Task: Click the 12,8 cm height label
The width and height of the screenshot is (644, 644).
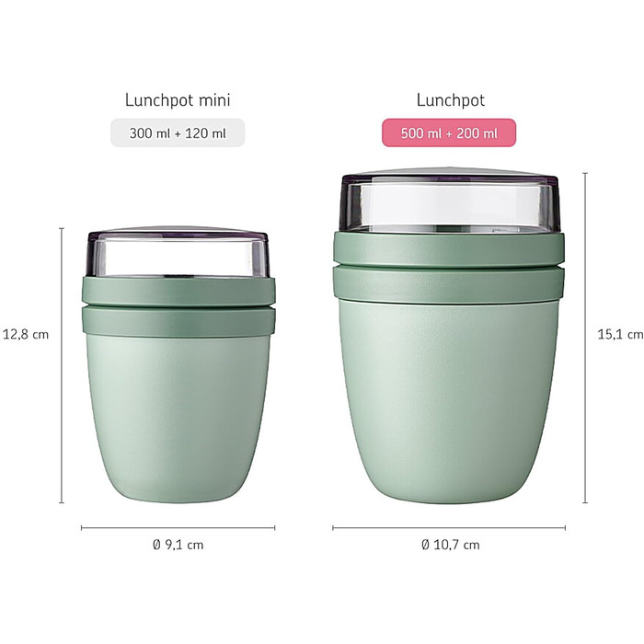Action: [x=26, y=334]
